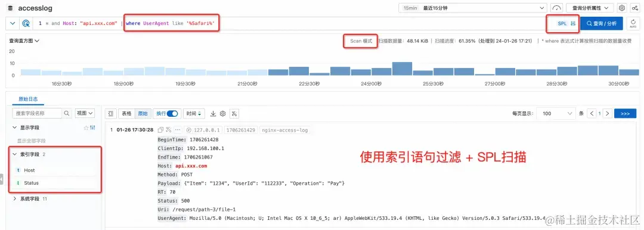Click the share icon at top right
This screenshot has width=644, height=230.
[634, 8]
